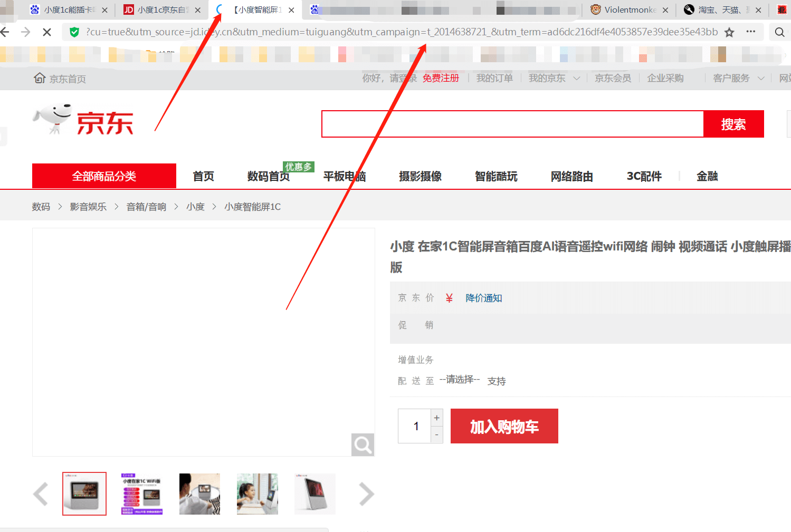This screenshot has height=532, width=791.
Task: Open 3C配件 navigation item
Action: click(644, 176)
